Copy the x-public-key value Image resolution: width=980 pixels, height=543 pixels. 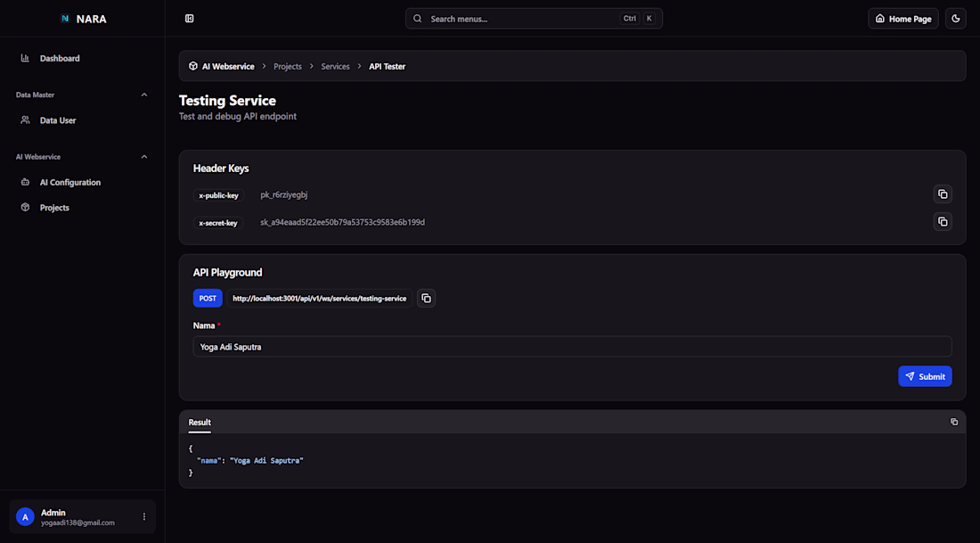[x=943, y=194]
